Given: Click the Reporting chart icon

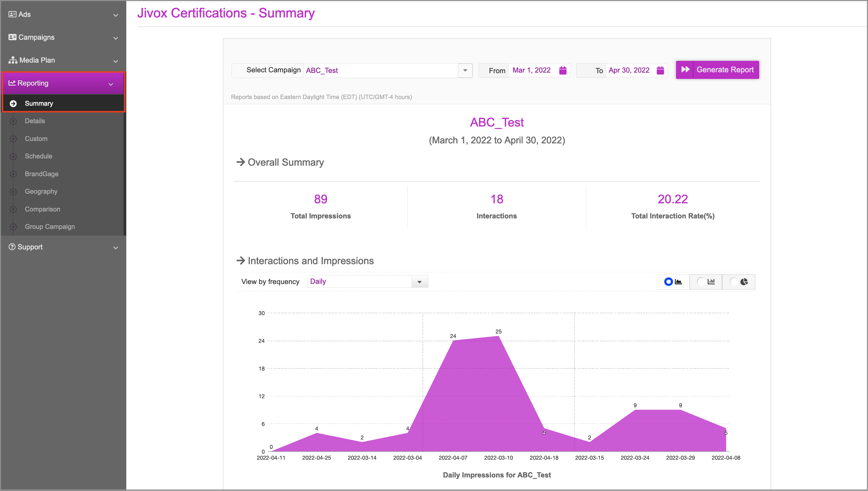Looking at the screenshot, I should (x=12, y=83).
